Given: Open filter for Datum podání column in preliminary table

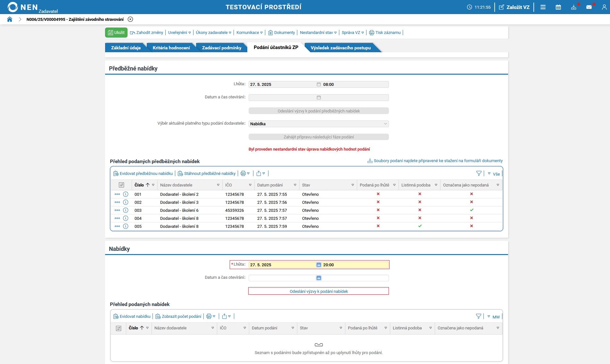Looking at the screenshot, I should click(295, 185).
